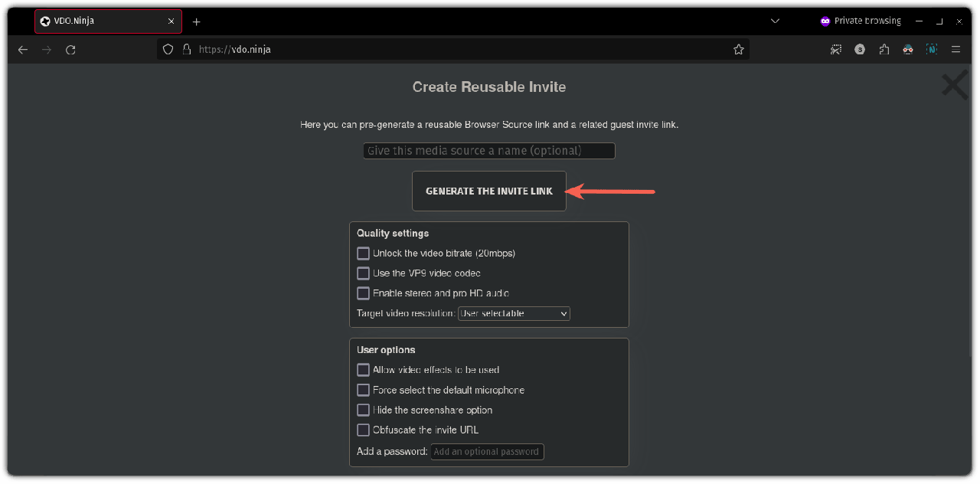Close the VDO.Ninja tab
The width and height of the screenshot is (980, 484).
(171, 21)
